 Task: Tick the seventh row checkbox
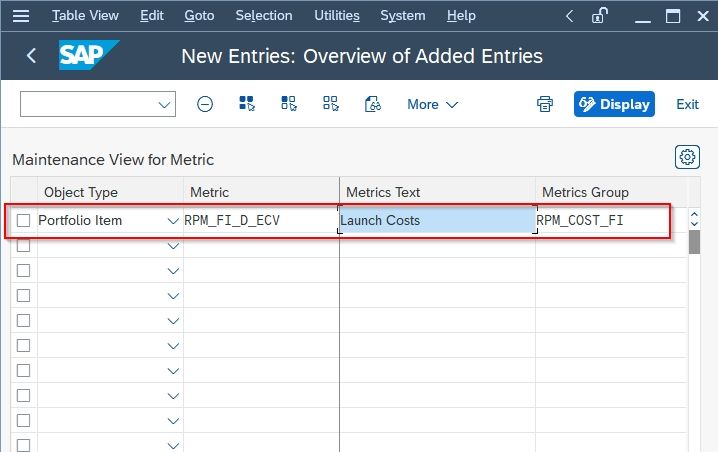pyautogui.click(x=23, y=370)
